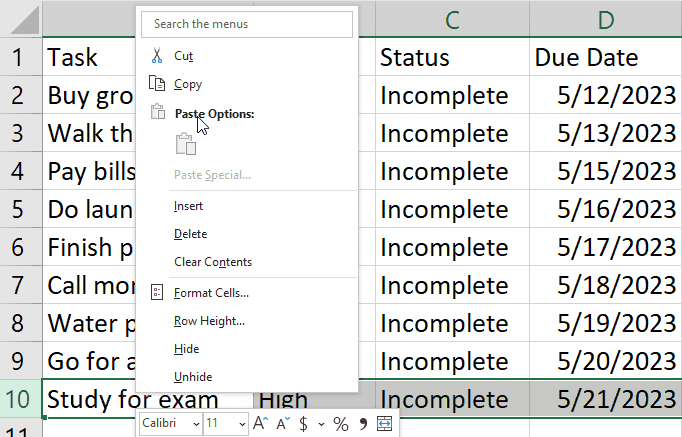Click the Cut scissors icon
Image resolution: width=682 pixels, height=437 pixels.
click(157, 56)
